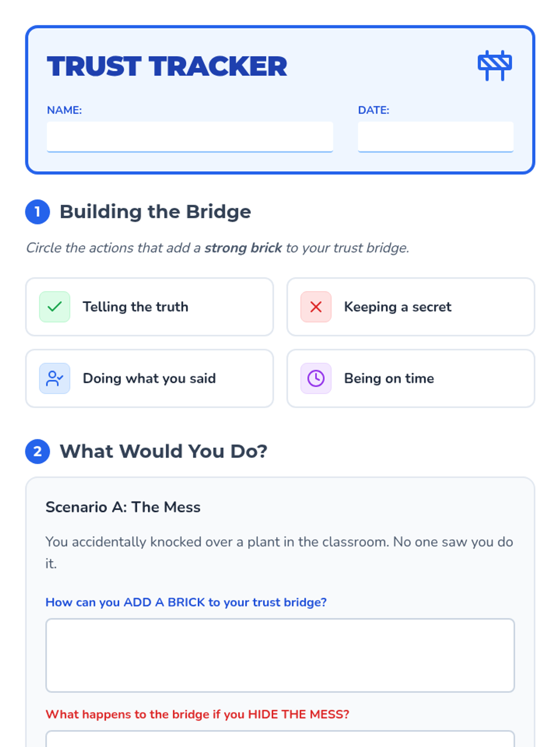Click the 'Building the Bridge' heading

155,212
